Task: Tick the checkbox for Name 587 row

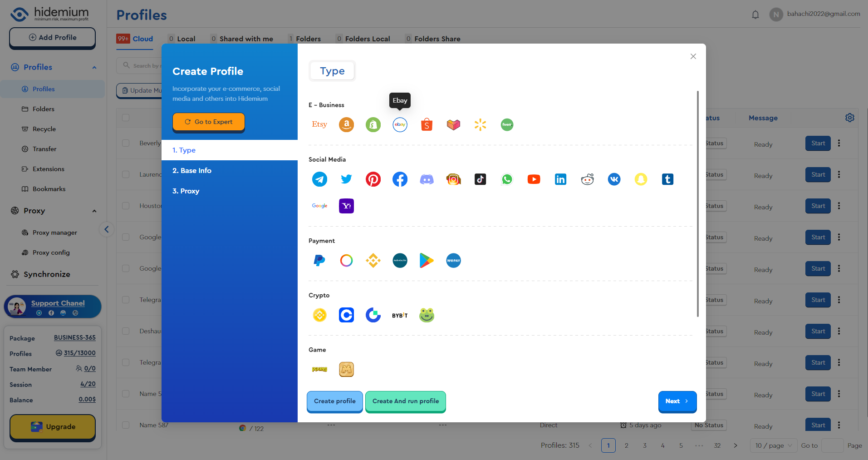Action: coord(126,425)
